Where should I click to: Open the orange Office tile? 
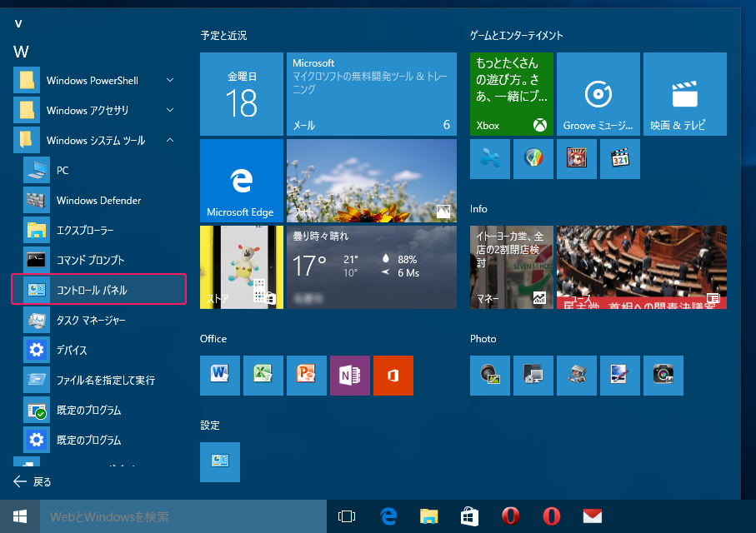393,376
